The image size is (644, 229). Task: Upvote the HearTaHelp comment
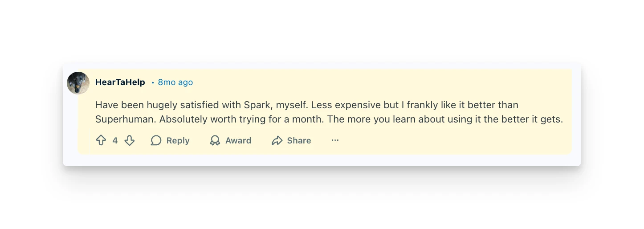click(x=101, y=141)
